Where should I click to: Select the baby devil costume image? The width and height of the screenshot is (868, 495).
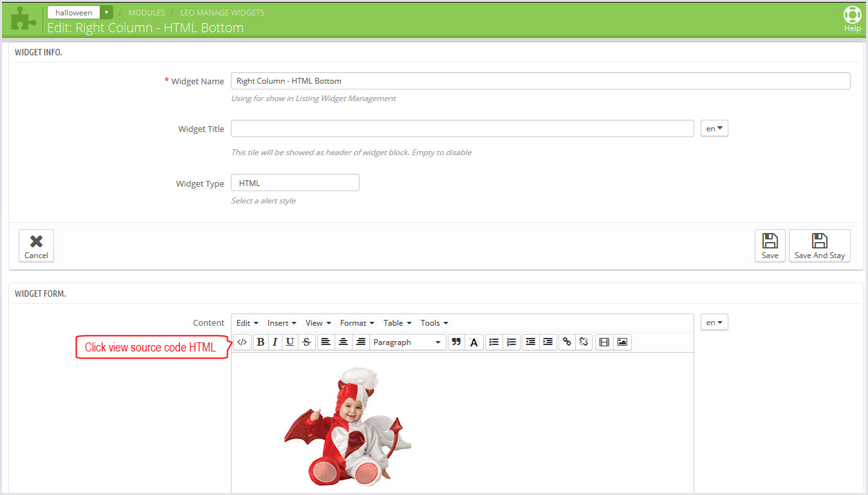347,426
